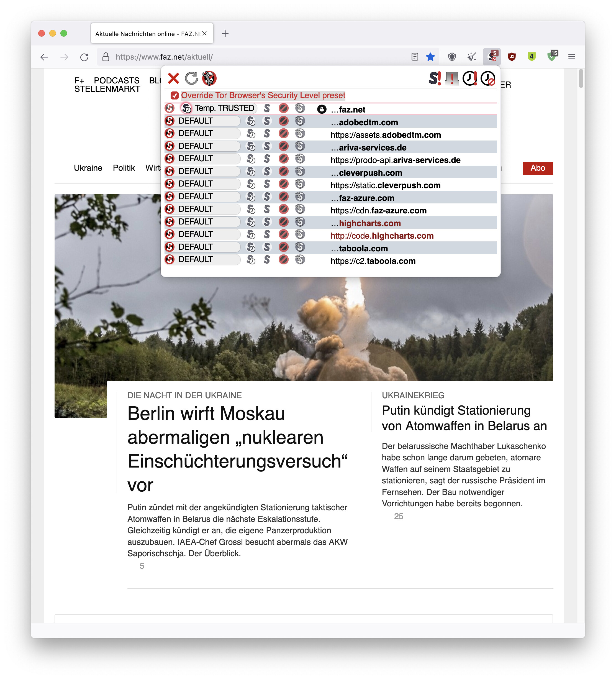The height and width of the screenshot is (679, 616).
Task: Open the Putin kündigt Stationierung article
Action: coord(464,418)
